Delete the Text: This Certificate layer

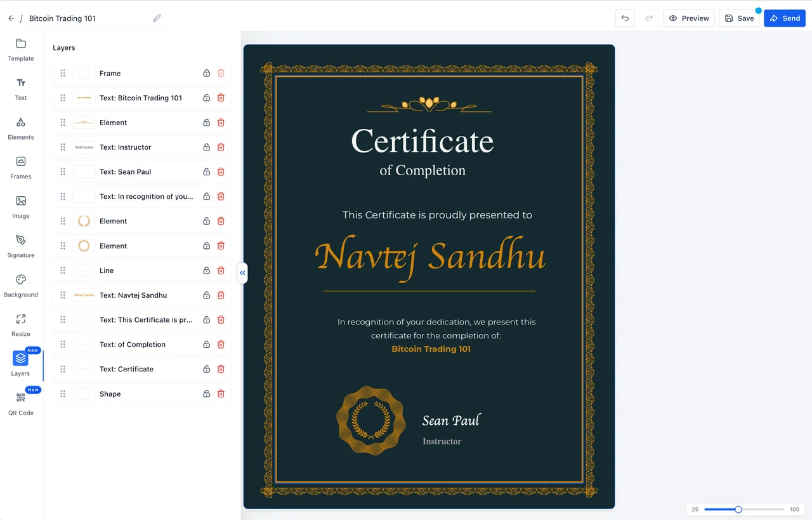221,320
